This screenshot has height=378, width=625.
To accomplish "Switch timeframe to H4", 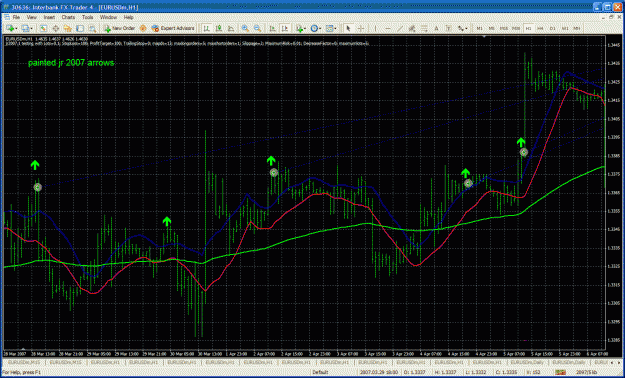I will pos(540,28).
